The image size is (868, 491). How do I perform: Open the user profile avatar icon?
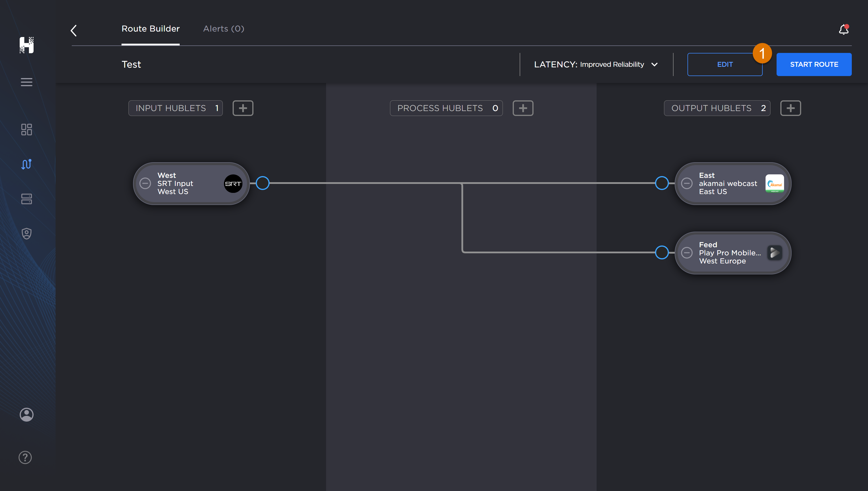coord(26,414)
